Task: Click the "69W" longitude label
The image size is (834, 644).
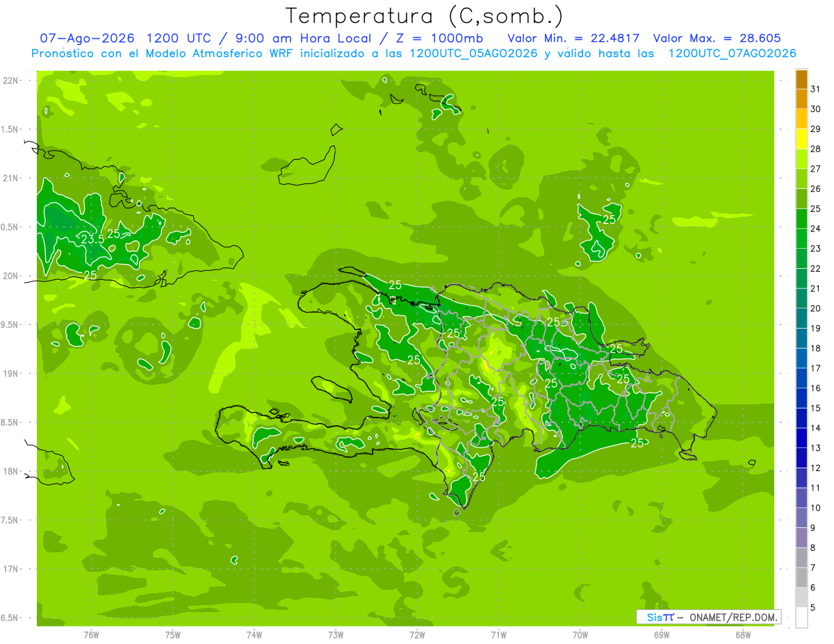Action: (x=662, y=635)
